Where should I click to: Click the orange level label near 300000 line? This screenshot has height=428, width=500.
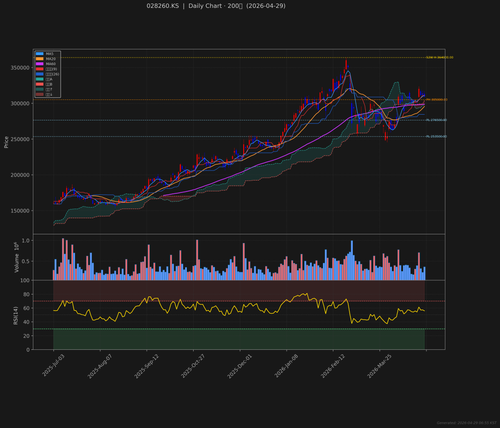(x=437, y=99)
